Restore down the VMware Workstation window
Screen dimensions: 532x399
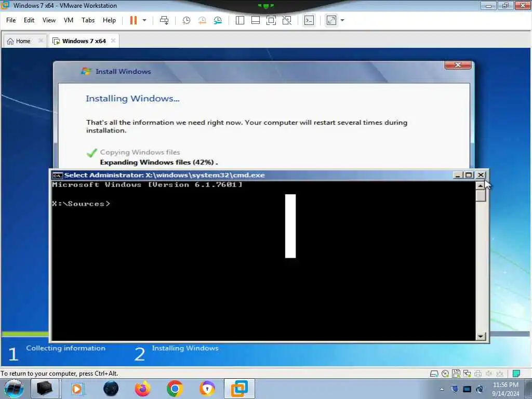pos(506,5)
